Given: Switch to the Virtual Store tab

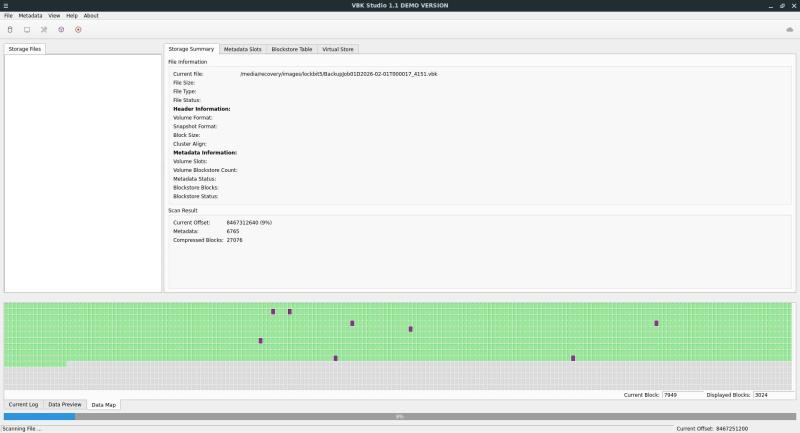Looking at the screenshot, I should point(338,49).
